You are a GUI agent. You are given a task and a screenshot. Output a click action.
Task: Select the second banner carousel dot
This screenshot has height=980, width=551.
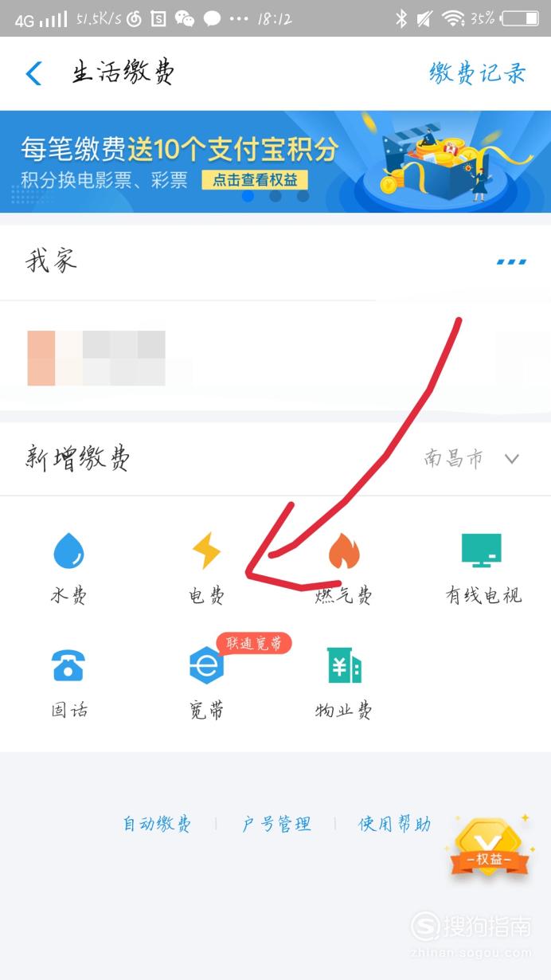(275, 196)
